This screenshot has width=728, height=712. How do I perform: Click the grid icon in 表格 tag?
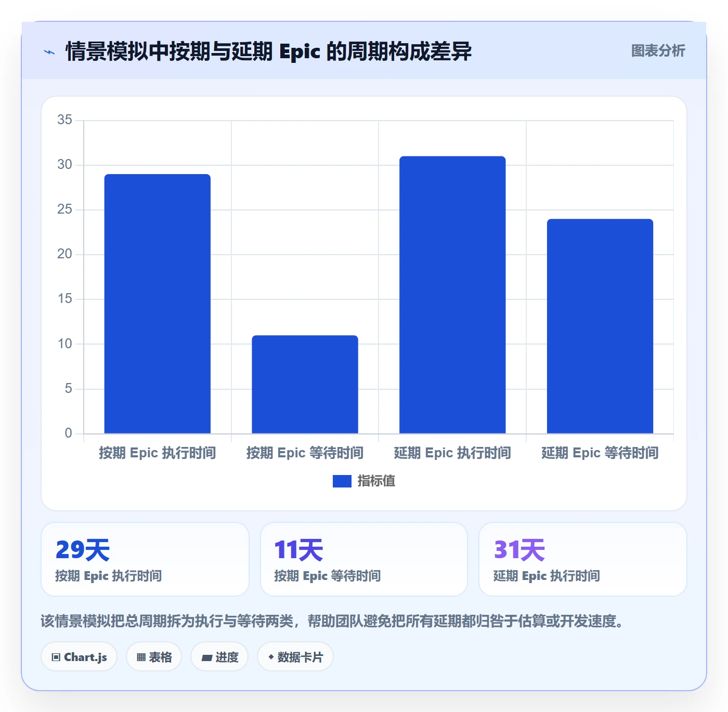[x=141, y=657]
